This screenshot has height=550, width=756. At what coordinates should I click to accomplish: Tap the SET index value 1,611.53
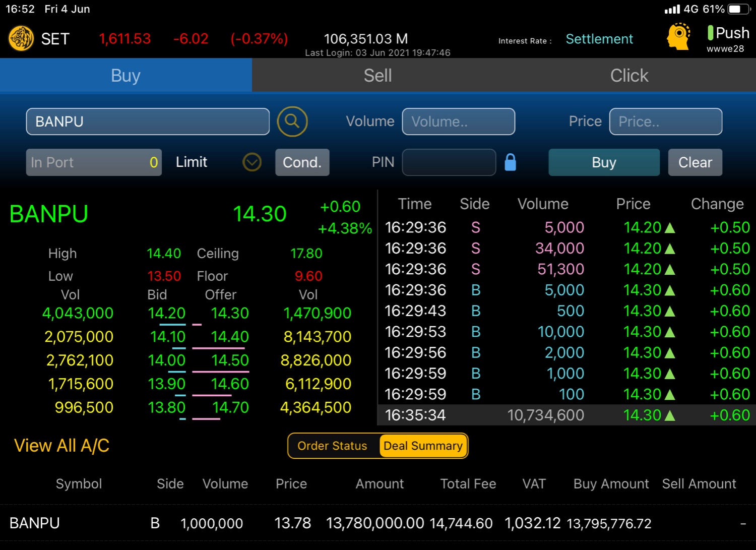[125, 39]
